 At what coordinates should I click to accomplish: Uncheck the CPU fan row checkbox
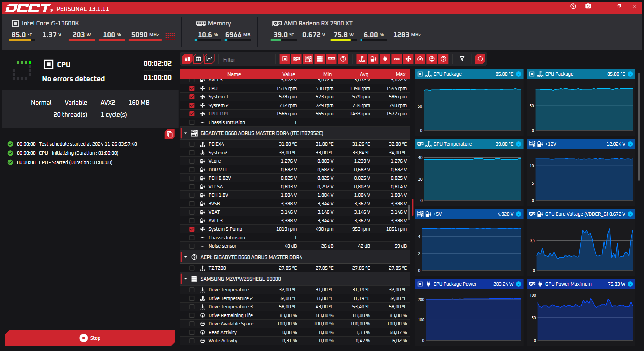point(192,88)
